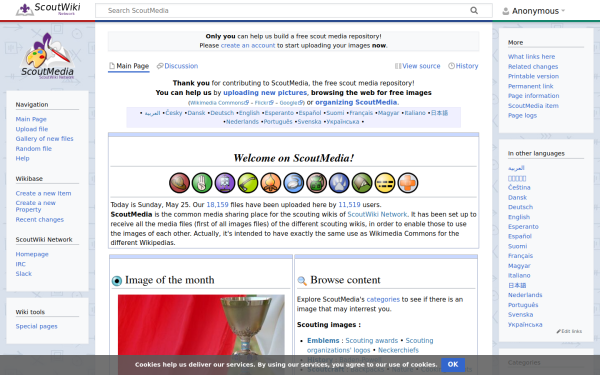Click the lime green axe icon
Viewport: 600px width, 375px height.
point(248,183)
